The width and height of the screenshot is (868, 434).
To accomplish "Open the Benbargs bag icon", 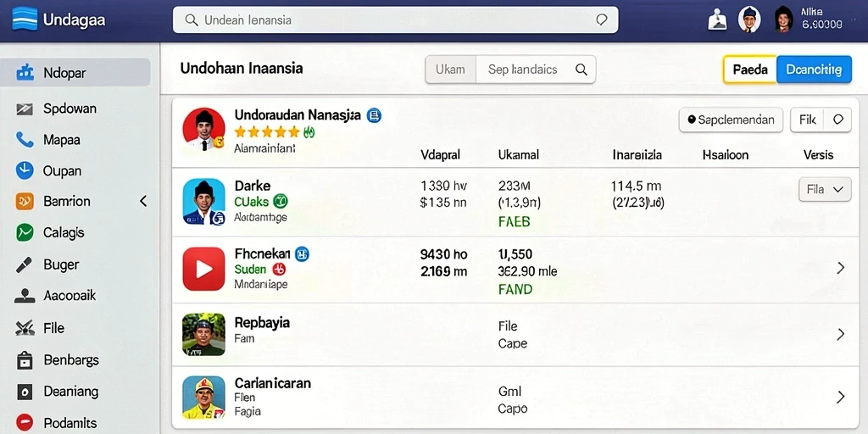I will click(x=25, y=360).
